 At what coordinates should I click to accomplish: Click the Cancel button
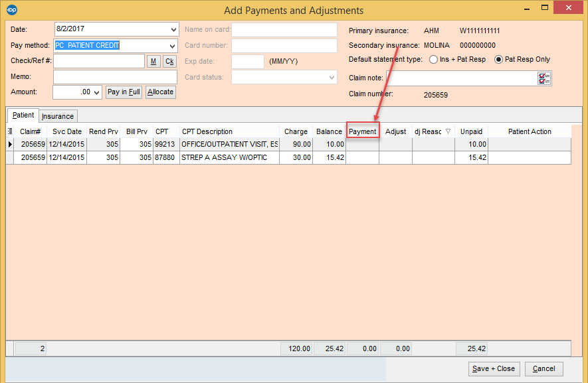[x=544, y=369]
